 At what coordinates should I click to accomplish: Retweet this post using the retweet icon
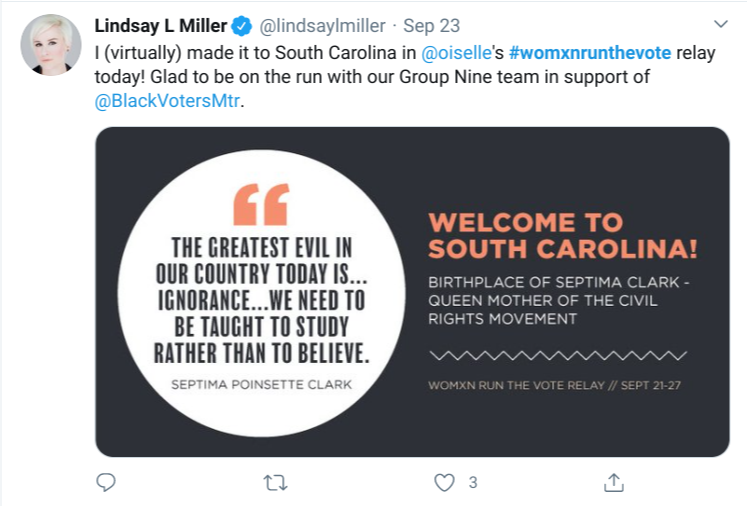pyautogui.click(x=275, y=483)
